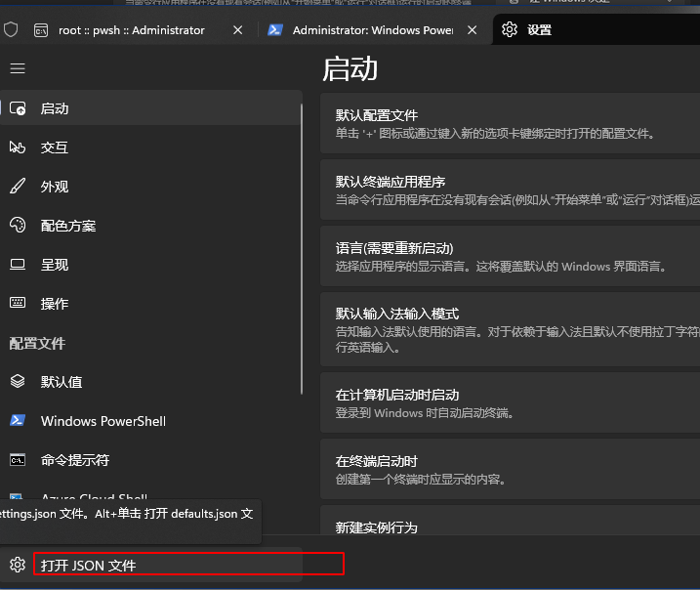
Task: Close the Administrator: Windows PowerShell tab
Action: coord(473,30)
